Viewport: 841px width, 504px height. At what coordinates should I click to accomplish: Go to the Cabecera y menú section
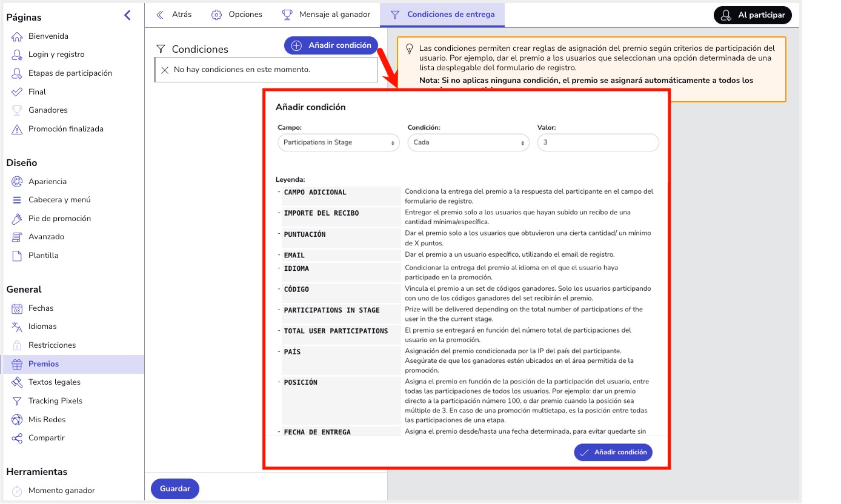[59, 200]
